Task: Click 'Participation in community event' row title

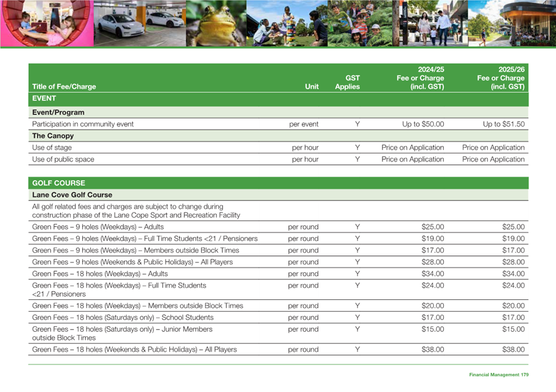Action: pyautogui.click(x=83, y=124)
